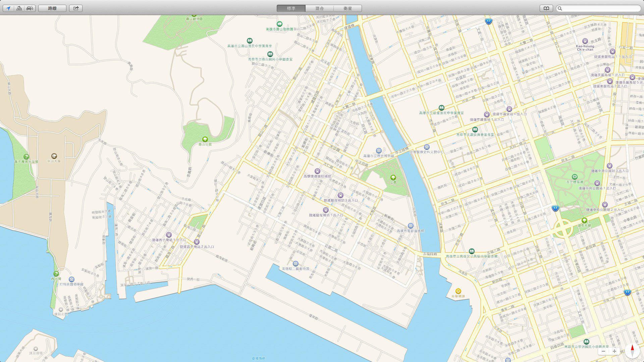Click the 壽山公園 park marker
The width and height of the screenshot is (644, 362).
coord(205,139)
